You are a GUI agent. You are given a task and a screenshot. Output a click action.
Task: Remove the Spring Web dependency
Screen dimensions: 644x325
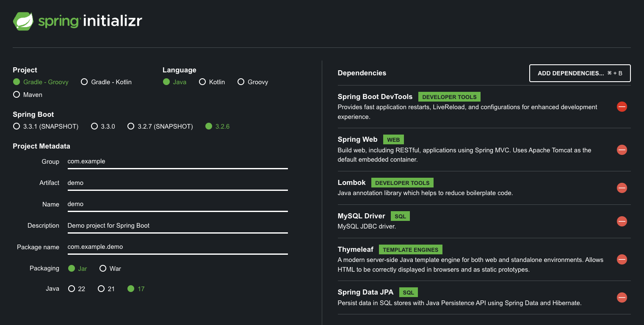tap(622, 150)
